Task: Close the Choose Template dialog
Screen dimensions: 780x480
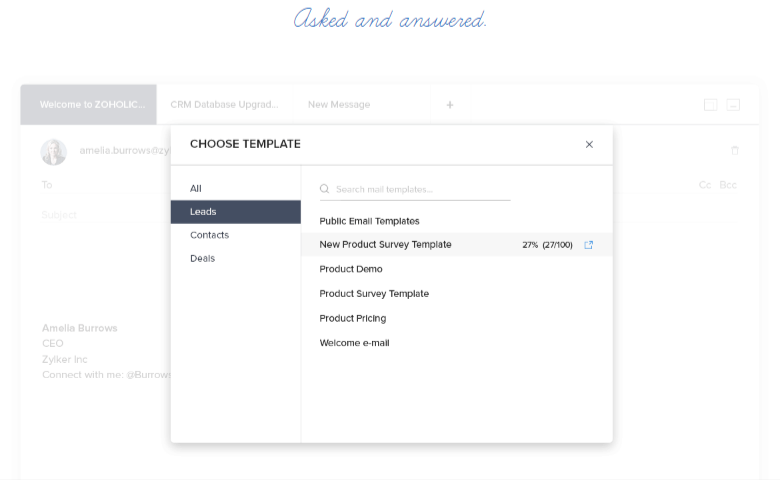Action: [x=589, y=144]
